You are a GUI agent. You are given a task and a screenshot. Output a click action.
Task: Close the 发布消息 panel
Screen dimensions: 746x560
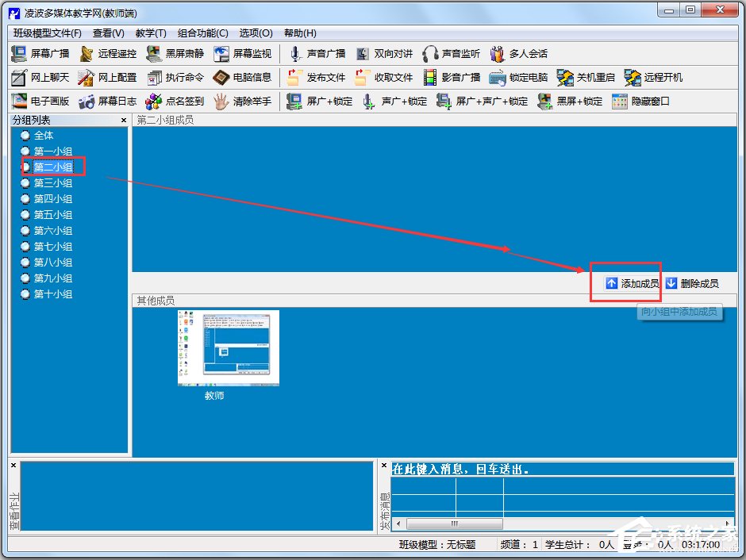click(384, 466)
